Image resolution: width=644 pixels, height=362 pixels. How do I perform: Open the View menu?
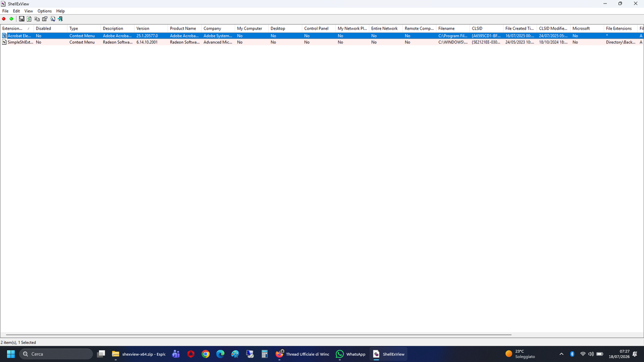(29, 11)
